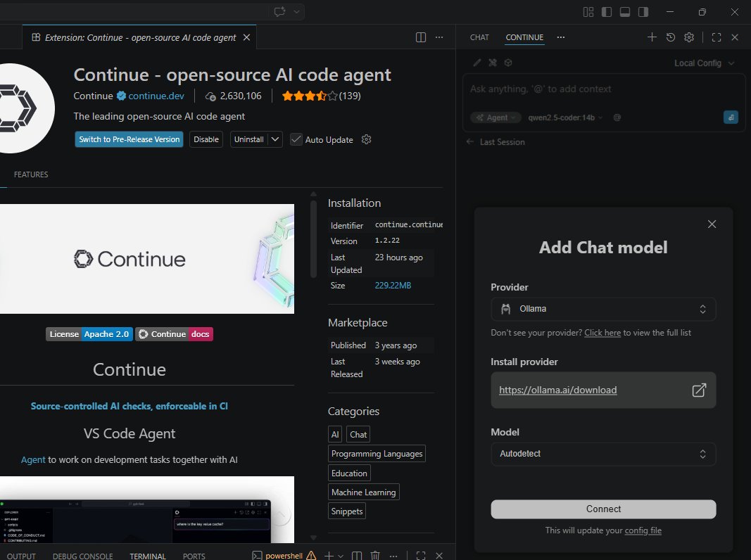Toggle the Agent mode pill

point(495,117)
